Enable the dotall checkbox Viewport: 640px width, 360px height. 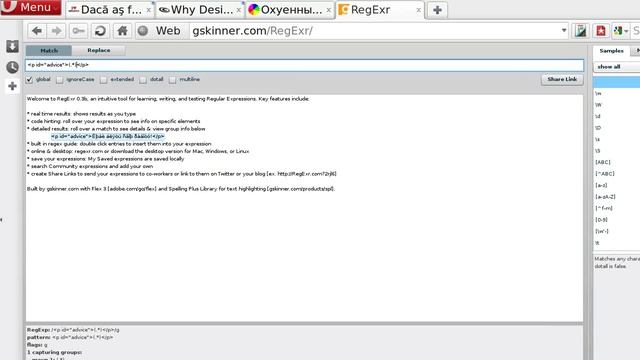tap(143, 80)
